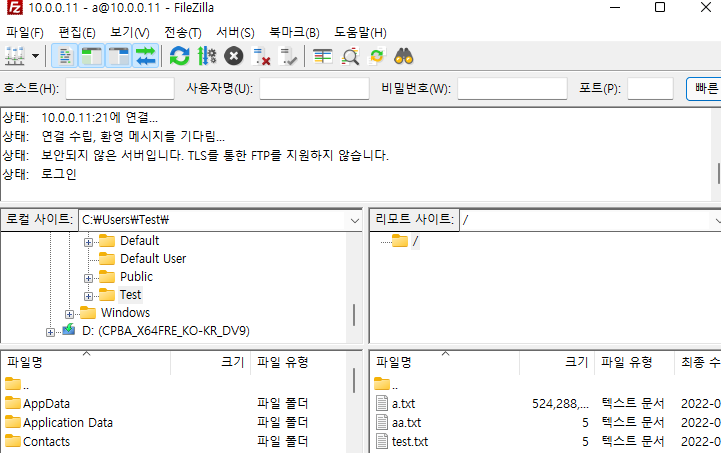Sort remote files by 파일명 column
The width and height of the screenshot is (721, 453).
click(445, 362)
